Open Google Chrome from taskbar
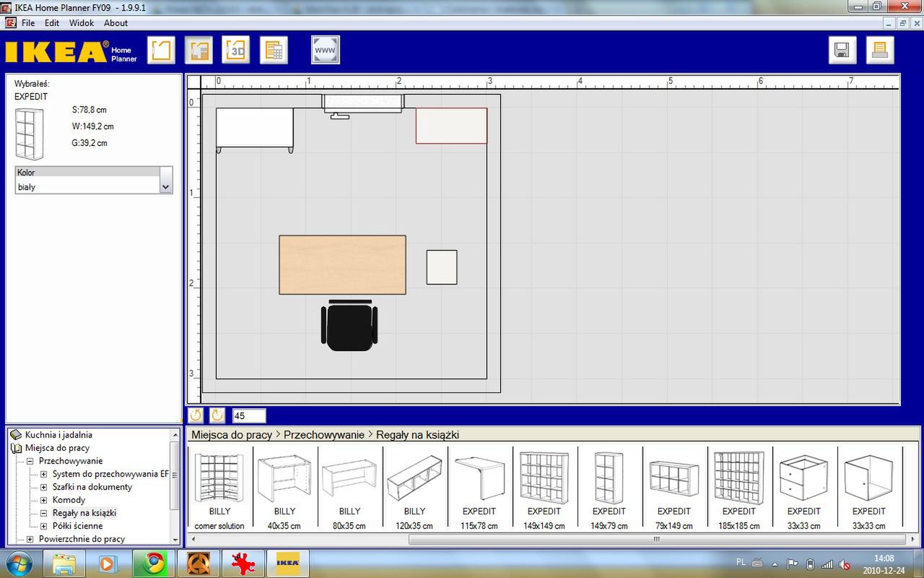Viewport: 924px width, 578px height. point(154,564)
